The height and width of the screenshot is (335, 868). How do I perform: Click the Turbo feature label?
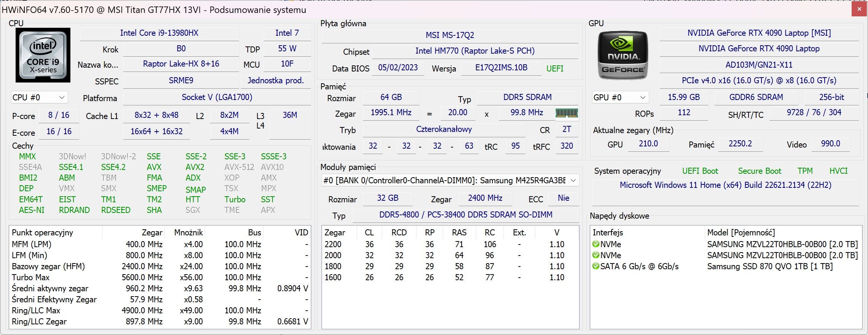point(235,200)
